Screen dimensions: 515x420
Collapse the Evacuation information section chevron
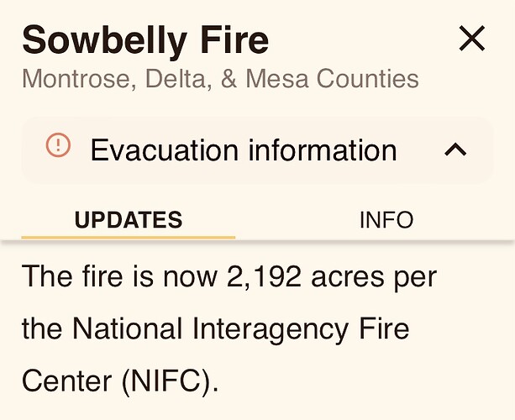pyautogui.click(x=455, y=150)
